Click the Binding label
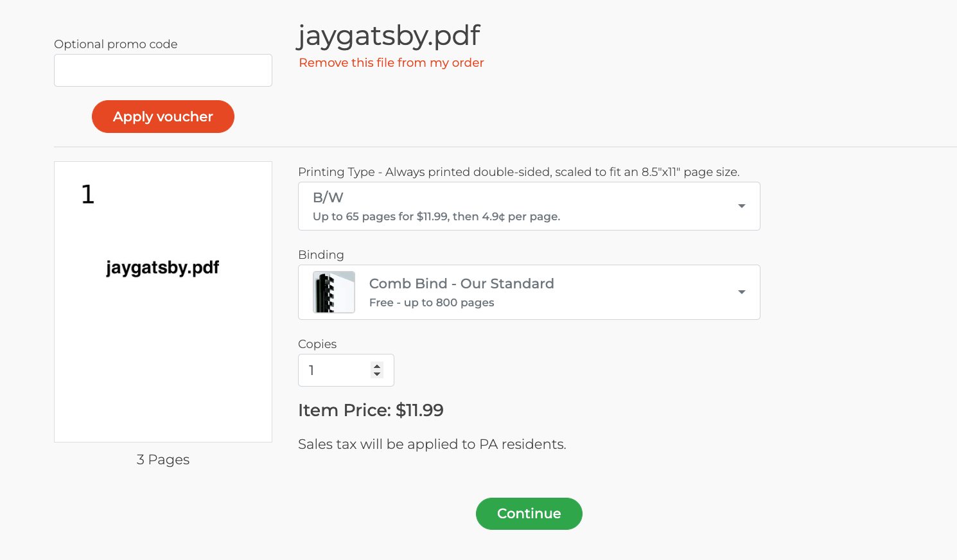This screenshot has height=560, width=957. tap(321, 255)
